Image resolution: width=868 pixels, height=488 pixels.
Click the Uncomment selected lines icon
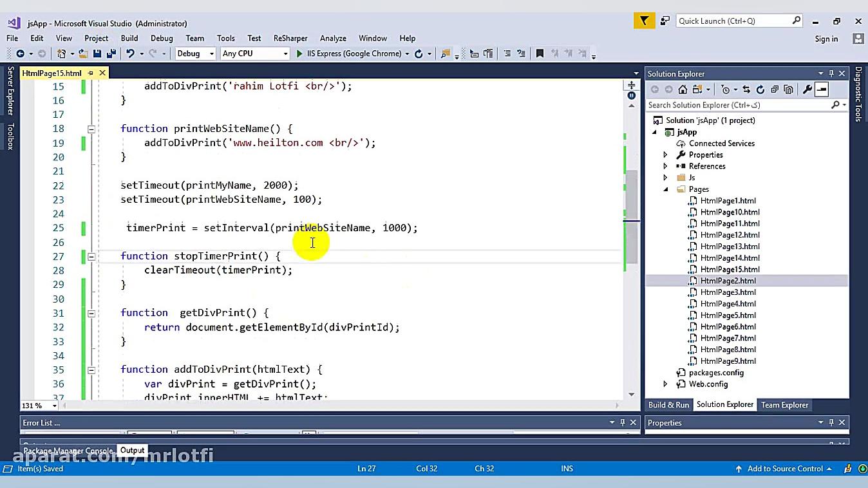tap(521, 54)
